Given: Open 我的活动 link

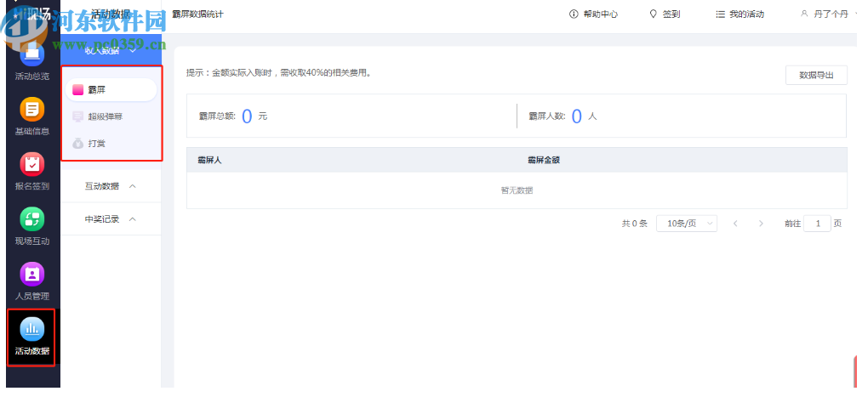Looking at the screenshot, I should point(746,14).
